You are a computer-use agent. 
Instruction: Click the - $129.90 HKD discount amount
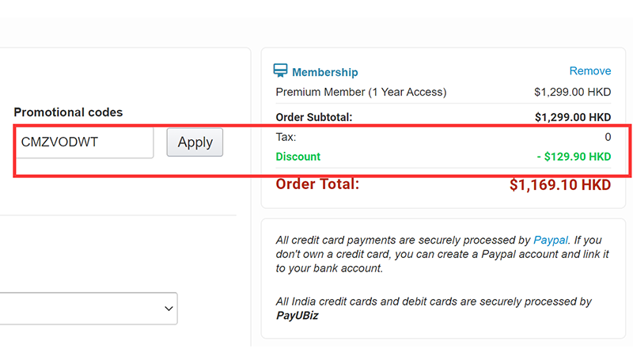coord(574,157)
